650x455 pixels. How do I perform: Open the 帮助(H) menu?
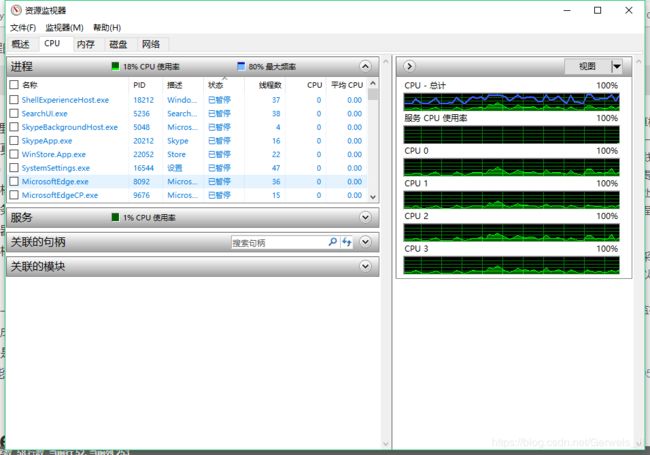(x=107, y=28)
